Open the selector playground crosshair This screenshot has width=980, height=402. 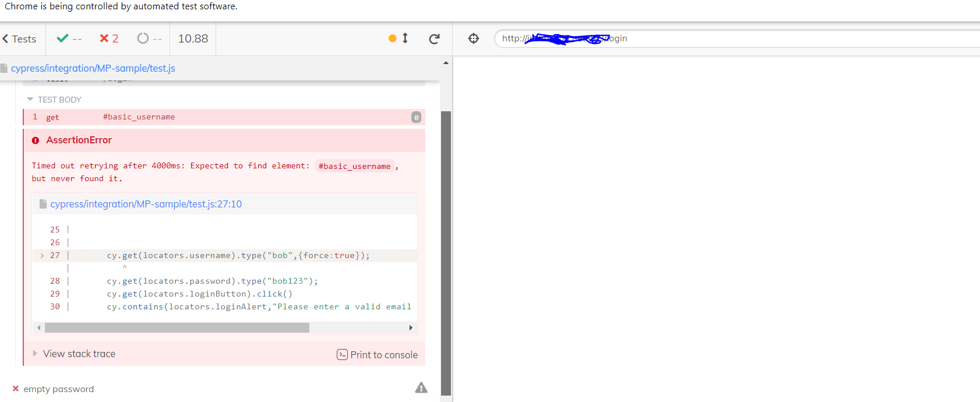click(x=474, y=38)
